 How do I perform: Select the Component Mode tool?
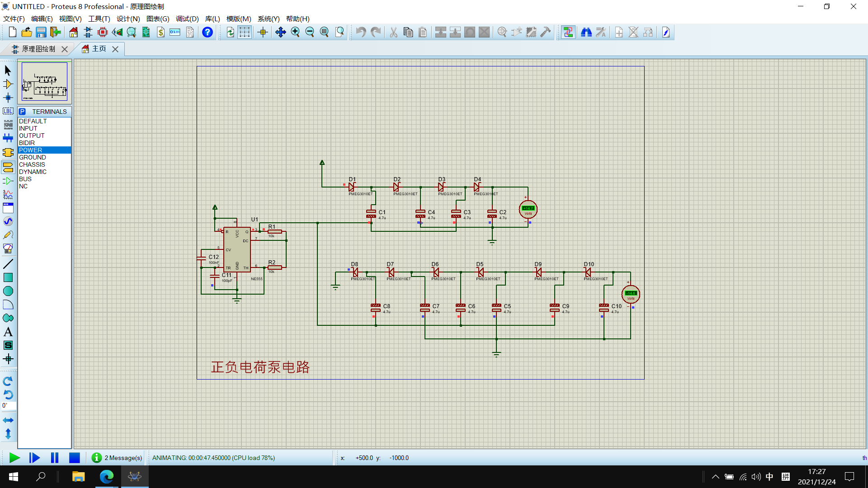(8, 84)
